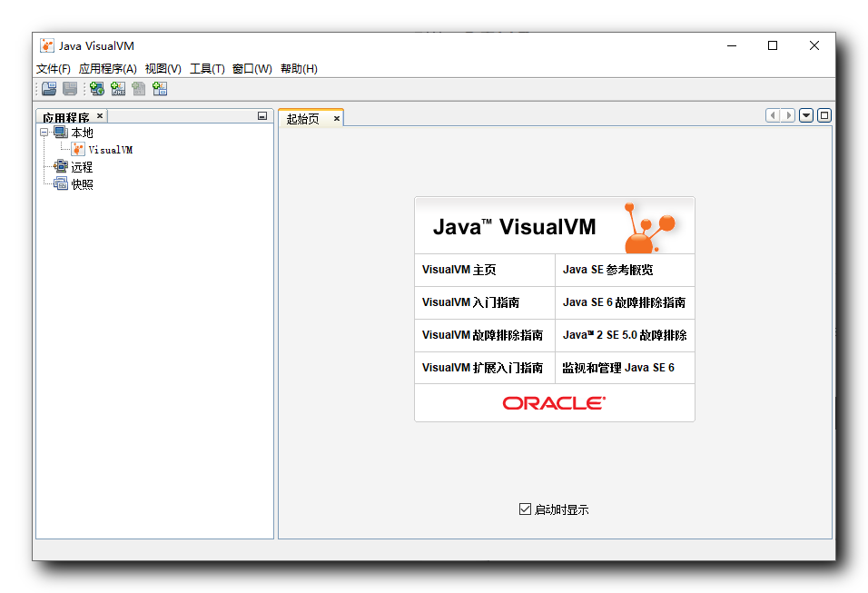Select the VisualVM application tree entry
The height and width of the screenshot is (593, 868).
[x=110, y=150]
